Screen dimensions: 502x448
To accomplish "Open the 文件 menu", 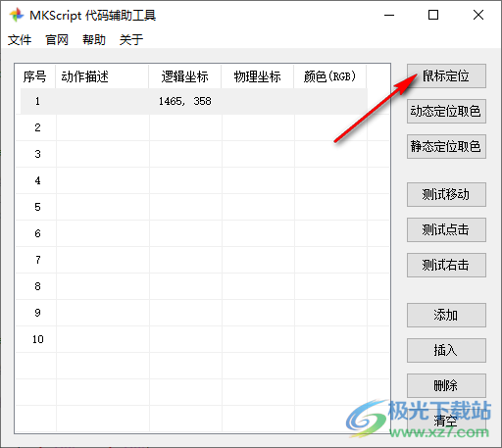I will click(x=20, y=40).
